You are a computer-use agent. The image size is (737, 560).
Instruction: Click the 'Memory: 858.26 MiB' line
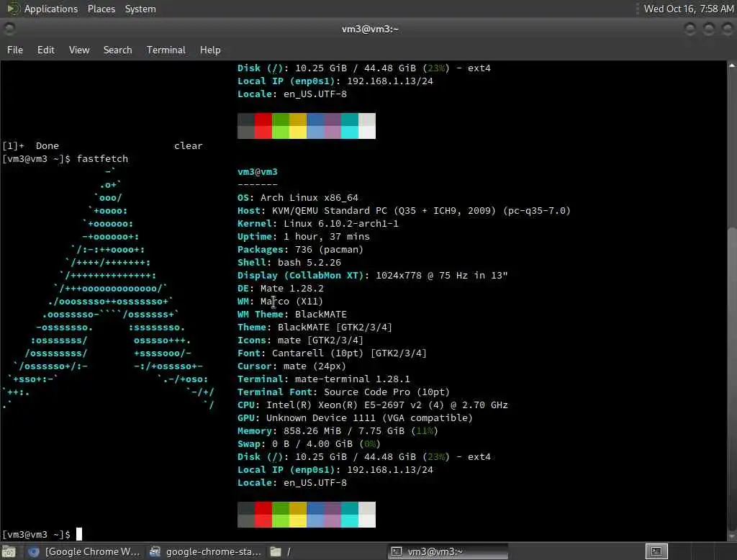338,430
